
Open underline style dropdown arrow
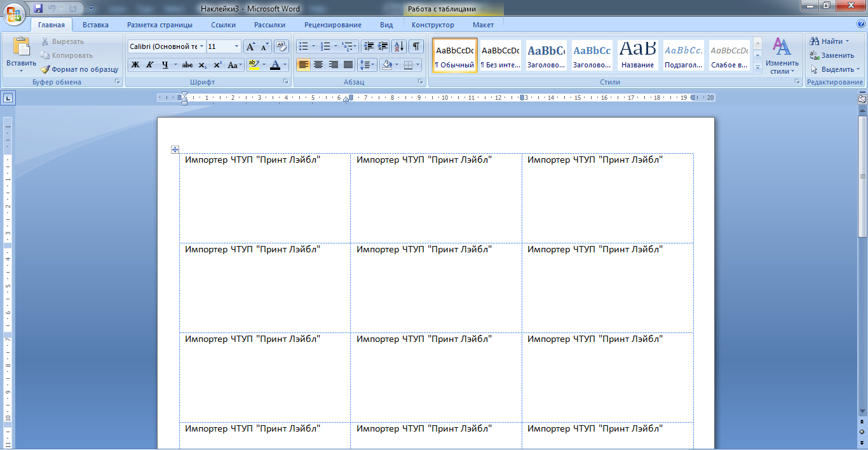[x=175, y=65]
